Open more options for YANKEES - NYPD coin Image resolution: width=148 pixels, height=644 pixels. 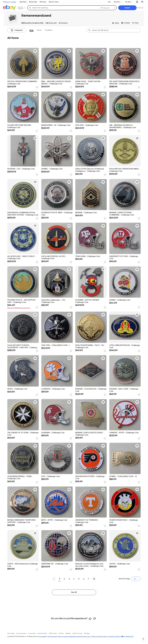pyautogui.click(x=139, y=438)
